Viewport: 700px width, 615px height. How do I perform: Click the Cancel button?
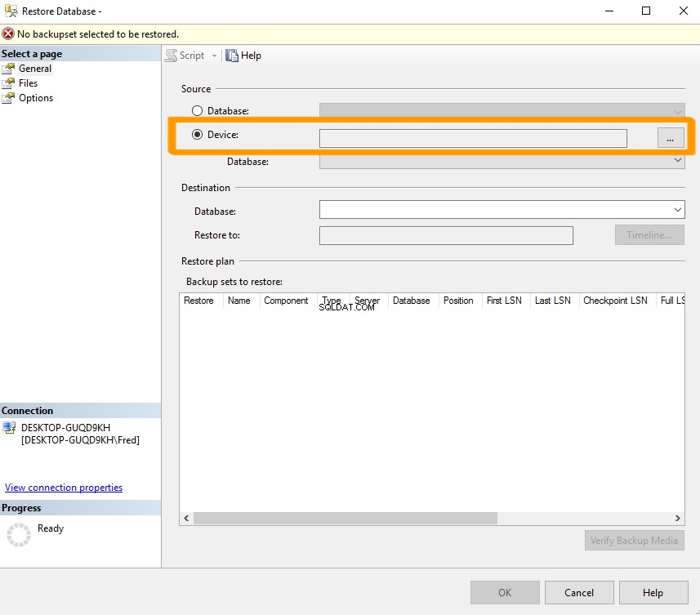click(x=579, y=593)
